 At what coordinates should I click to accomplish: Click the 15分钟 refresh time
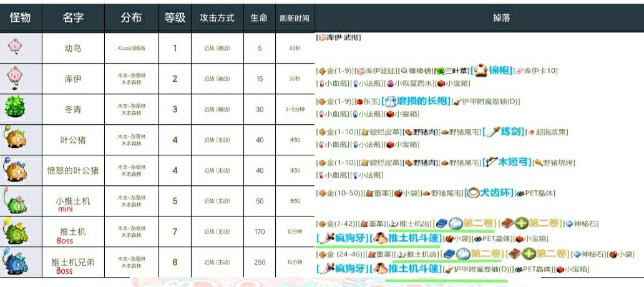(295, 263)
